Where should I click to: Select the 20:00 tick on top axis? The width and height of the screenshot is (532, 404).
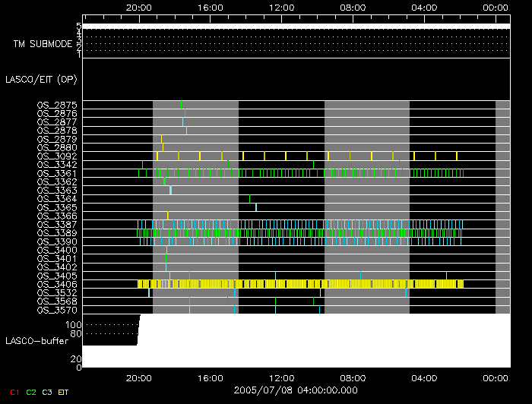click(138, 7)
